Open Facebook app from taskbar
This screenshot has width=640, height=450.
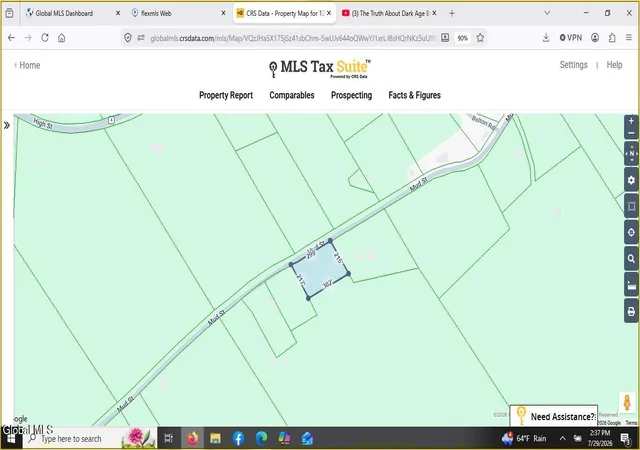238,439
